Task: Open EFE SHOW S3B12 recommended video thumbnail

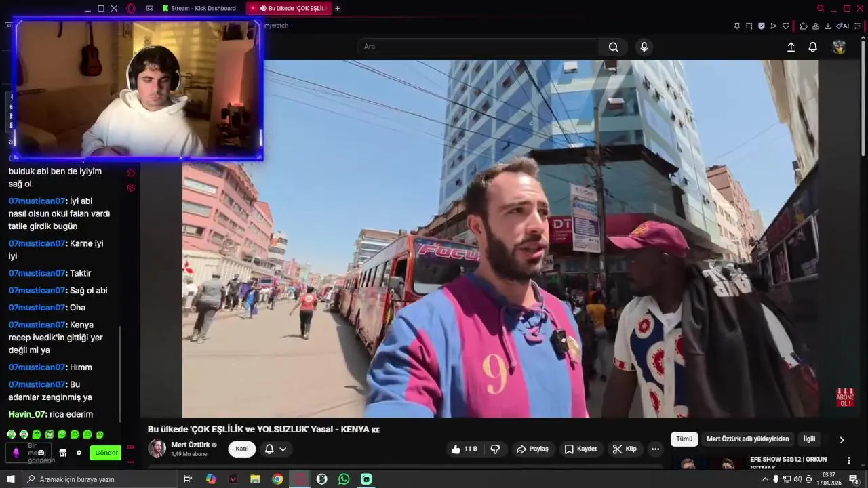Action: coord(709,464)
